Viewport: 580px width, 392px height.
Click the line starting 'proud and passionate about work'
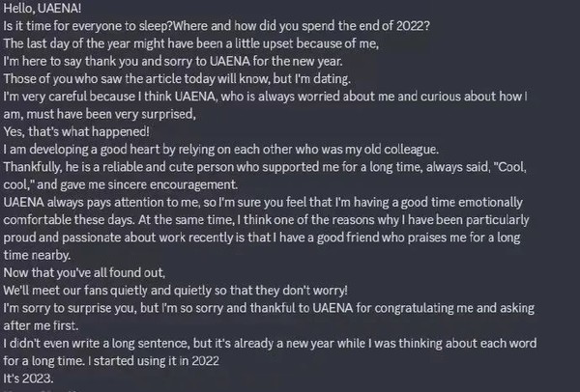[x=262, y=238]
